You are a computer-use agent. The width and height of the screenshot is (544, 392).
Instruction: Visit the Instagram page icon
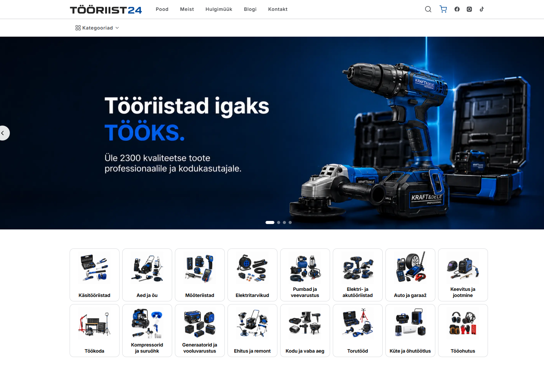click(x=469, y=9)
